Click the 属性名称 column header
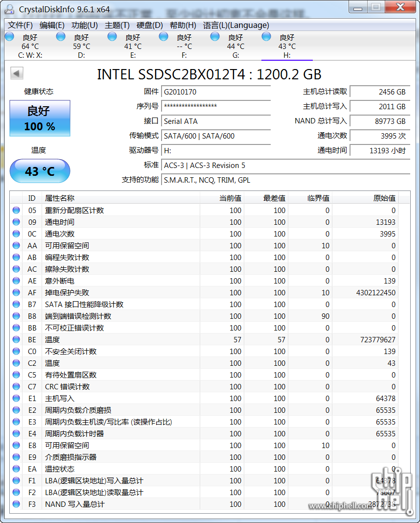The width and height of the screenshot is (420, 523). point(121,198)
